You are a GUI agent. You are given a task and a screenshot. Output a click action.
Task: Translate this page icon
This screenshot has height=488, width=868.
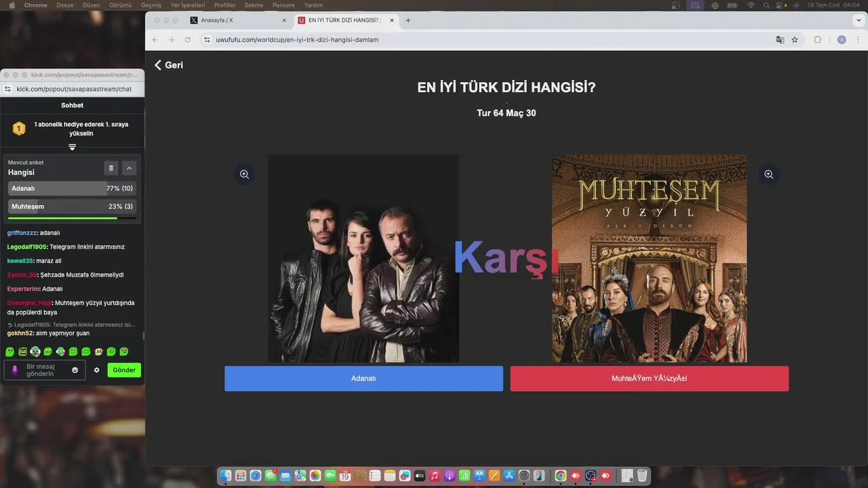point(780,40)
